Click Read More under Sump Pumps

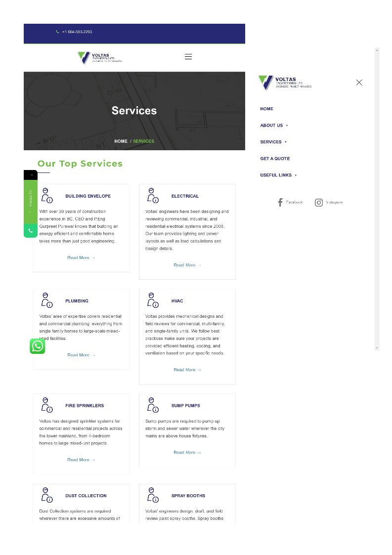(x=187, y=452)
